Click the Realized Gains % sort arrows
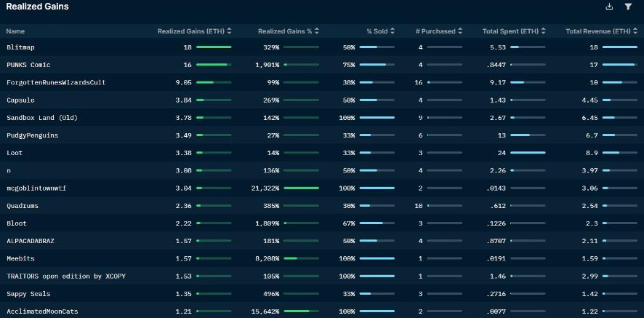The height and width of the screenshot is (318, 644). 316,31
